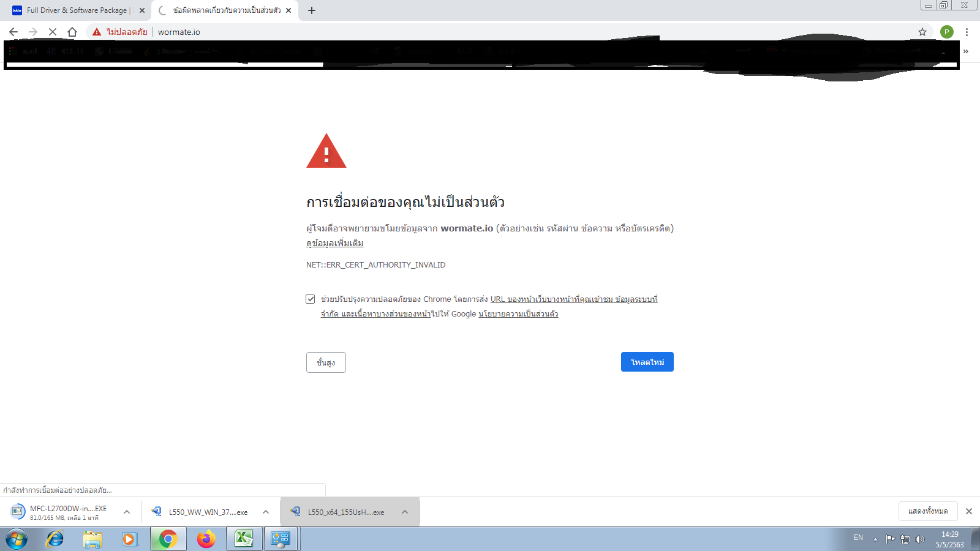Click Show all downloads button
Viewport: 980px width, 551px height.
pos(928,511)
